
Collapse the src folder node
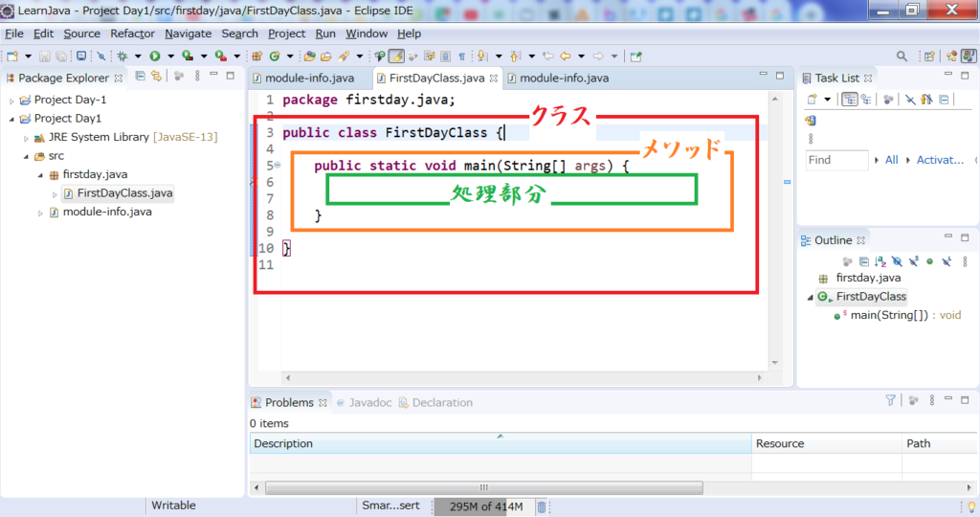(26, 156)
